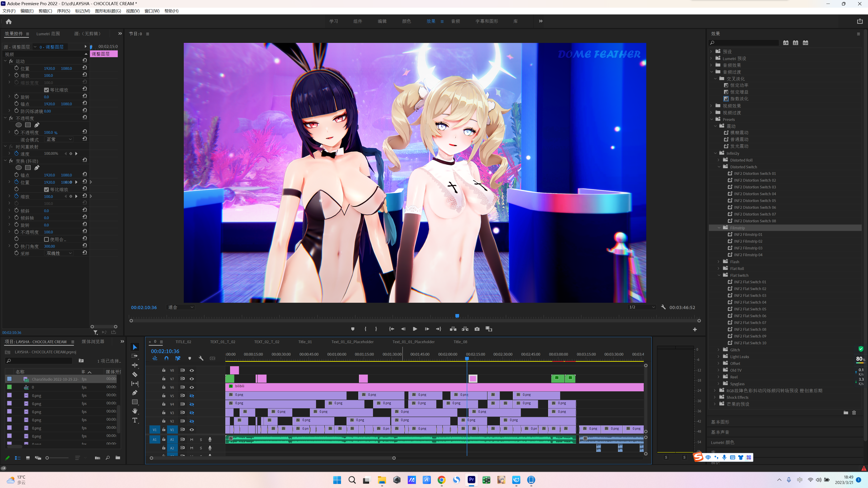Viewport: 868px width, 488px height.
Task: Collapse the Filmstrip preset folder
Action: click(x=719, y=228)
